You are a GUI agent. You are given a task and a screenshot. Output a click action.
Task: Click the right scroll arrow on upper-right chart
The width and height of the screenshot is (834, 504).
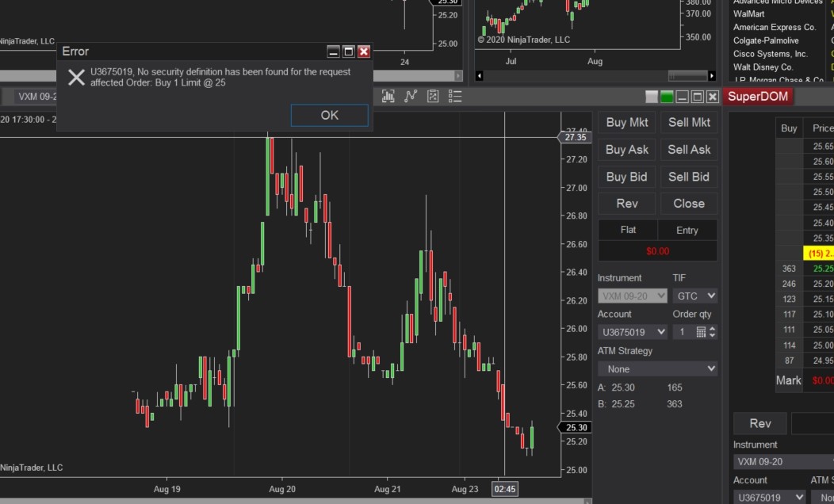[712, 76]
